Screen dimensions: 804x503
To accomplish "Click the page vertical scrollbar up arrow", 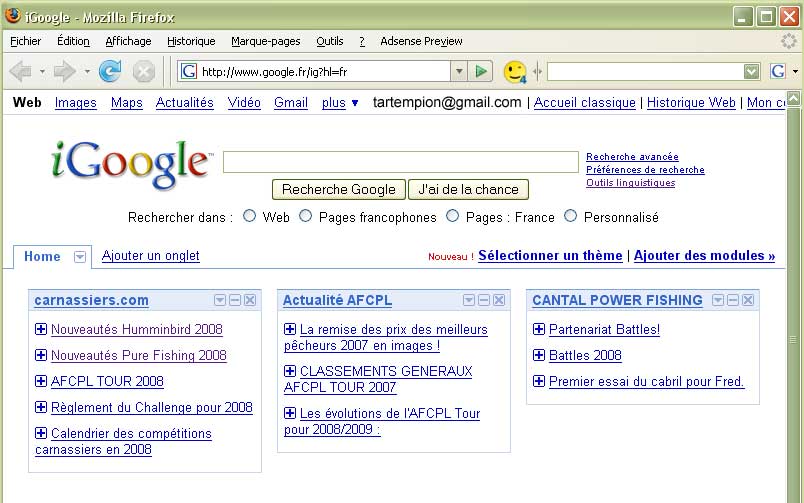I will click(793, 98).
